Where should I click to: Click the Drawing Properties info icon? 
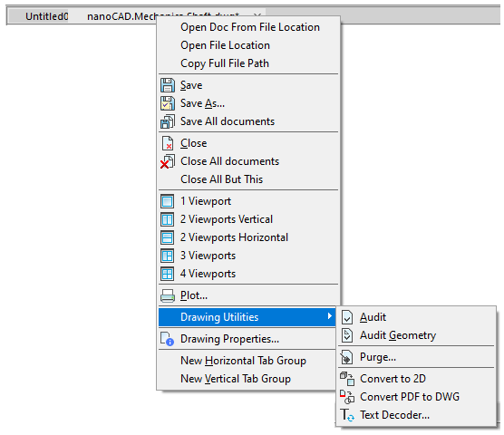[x=167, y=339]
